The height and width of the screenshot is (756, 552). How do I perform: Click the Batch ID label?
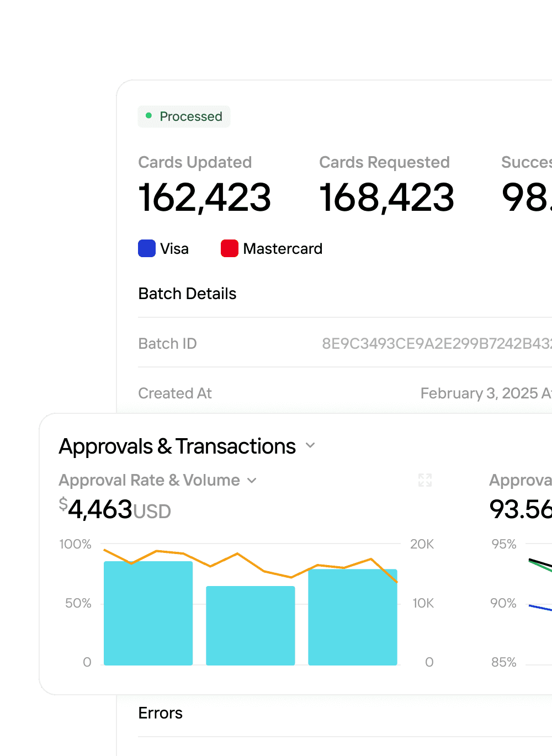point(167,344)
